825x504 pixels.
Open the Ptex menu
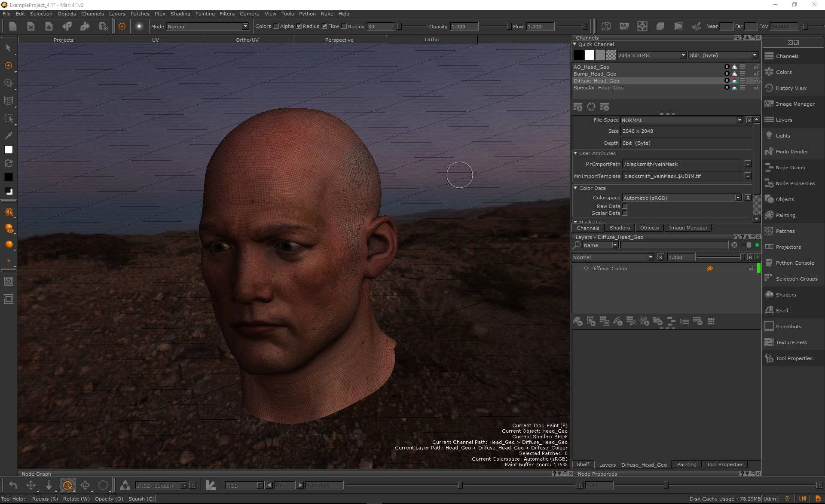(160, 14)
